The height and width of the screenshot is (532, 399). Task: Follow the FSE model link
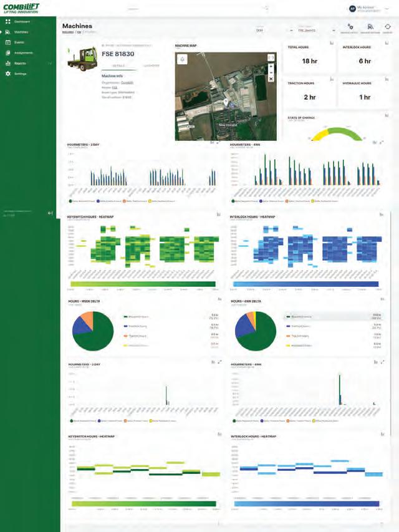(115, 87)
